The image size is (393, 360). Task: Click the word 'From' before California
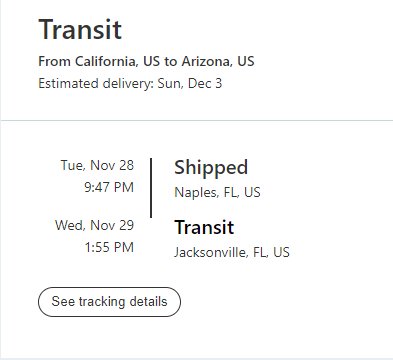coord(55,61)
